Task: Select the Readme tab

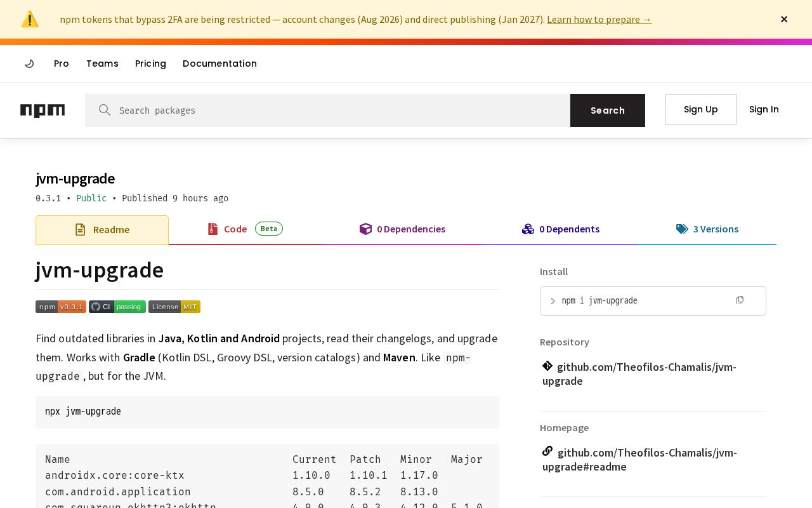Action: pyautogui.click(x=102, y=230)
